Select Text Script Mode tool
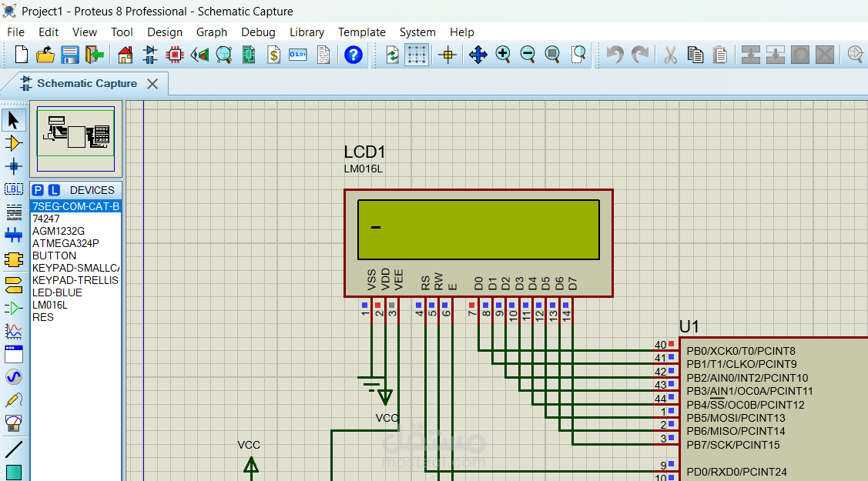 coord(13,212)
